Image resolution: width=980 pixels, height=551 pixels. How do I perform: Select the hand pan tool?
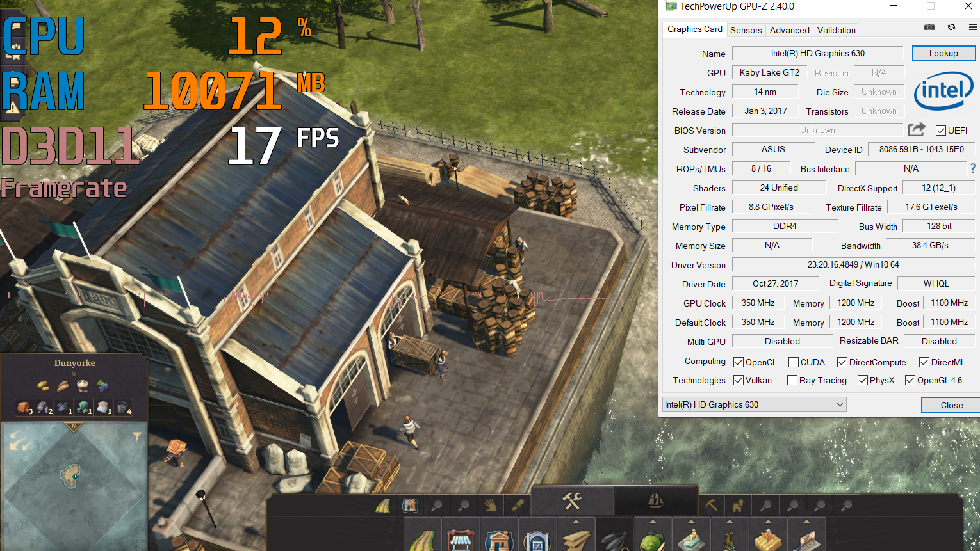[x=491, y=504]
